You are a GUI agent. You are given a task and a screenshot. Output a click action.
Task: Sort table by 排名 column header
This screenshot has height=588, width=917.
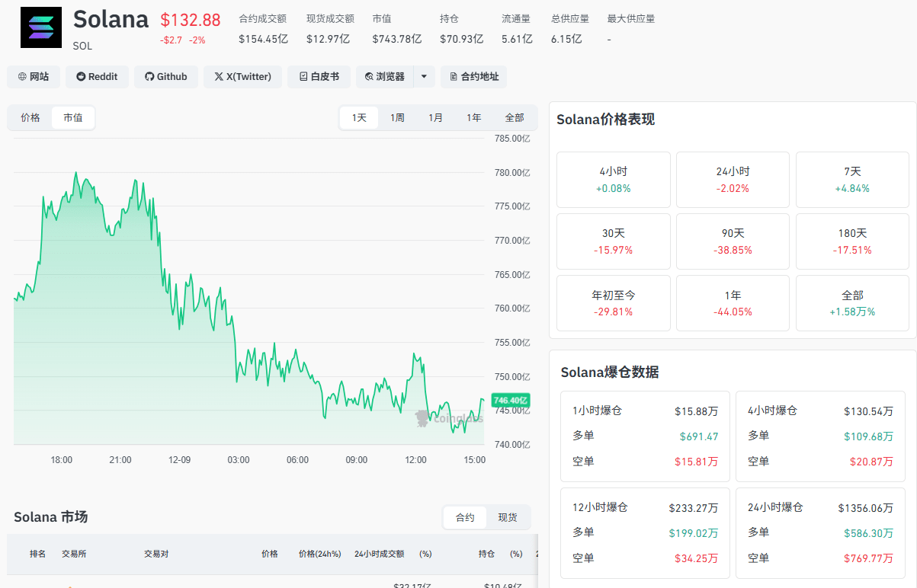pyautogui.click(x=37, y=554)
